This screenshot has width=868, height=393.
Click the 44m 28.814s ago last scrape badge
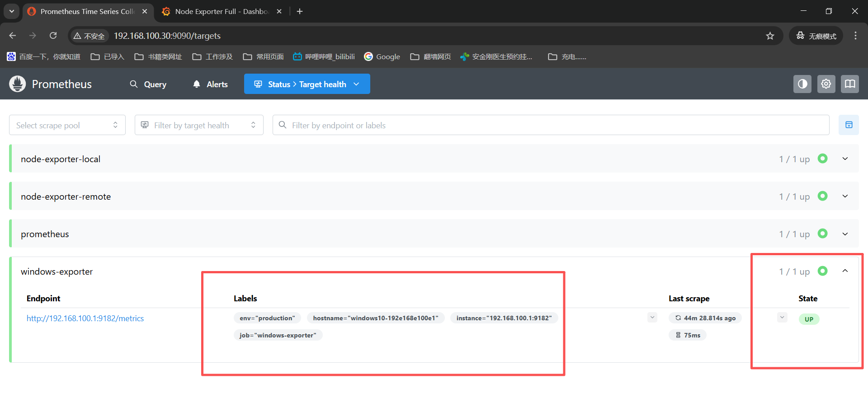[705, 318]
